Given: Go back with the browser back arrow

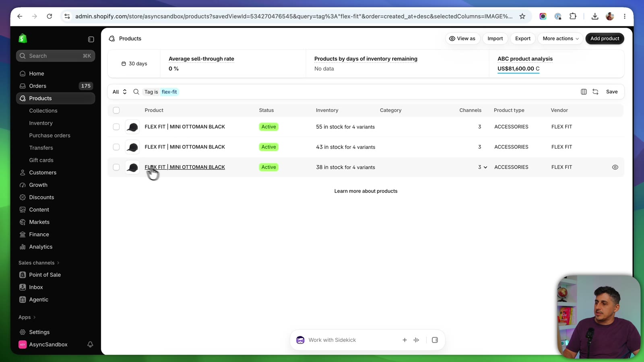Looking at the screenshot, I should pos(20,16).
